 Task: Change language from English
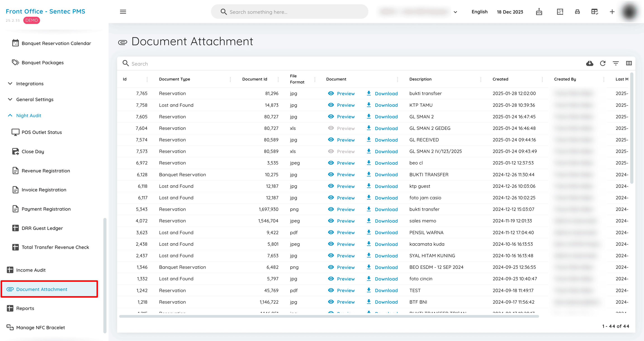(479, 12)
